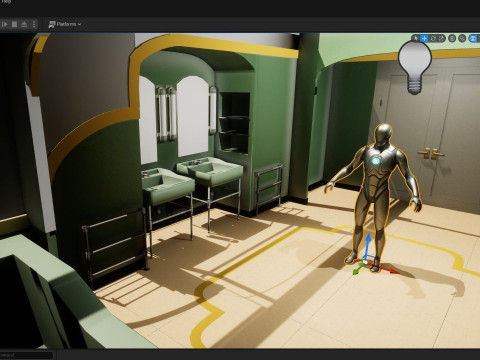The image size is (480, 360).
Task: Activate the Rotate tool icon
Action: 433,38
